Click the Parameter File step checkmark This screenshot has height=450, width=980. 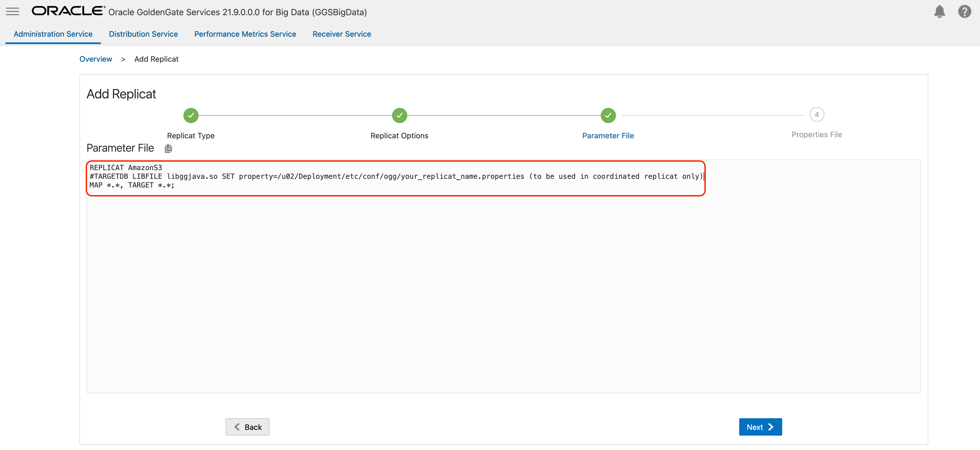(x=608, y=115)
